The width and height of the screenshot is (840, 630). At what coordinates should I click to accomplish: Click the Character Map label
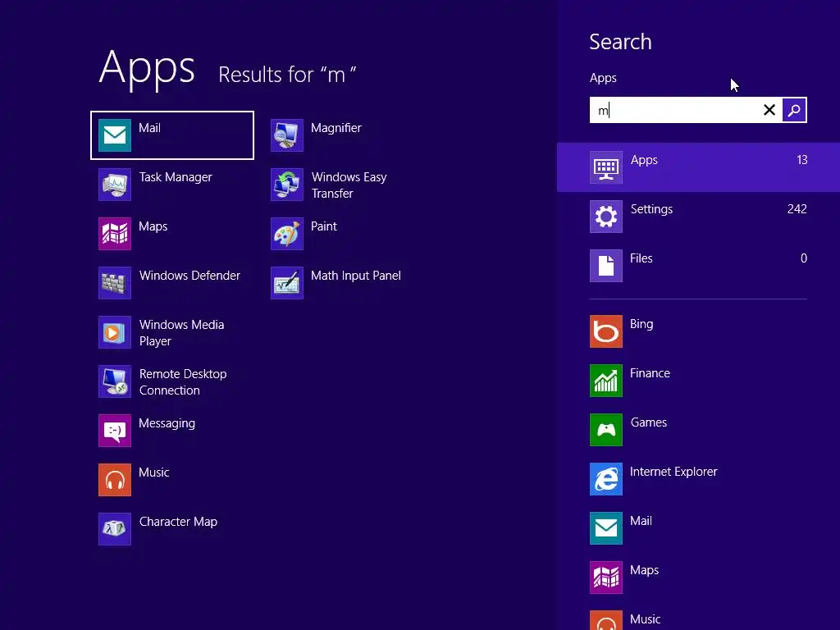[178, 522]
